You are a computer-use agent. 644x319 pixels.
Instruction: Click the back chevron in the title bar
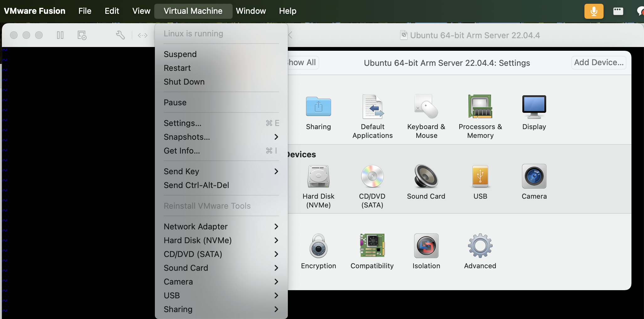[290, 35]
